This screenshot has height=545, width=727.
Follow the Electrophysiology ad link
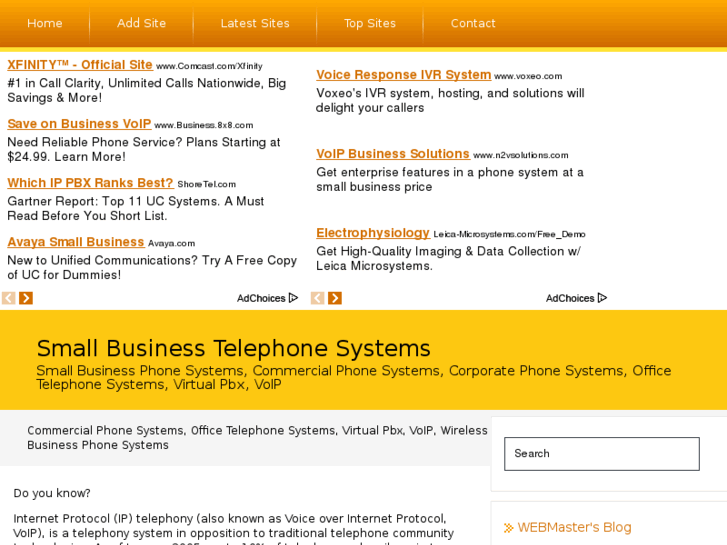point(373,233)
